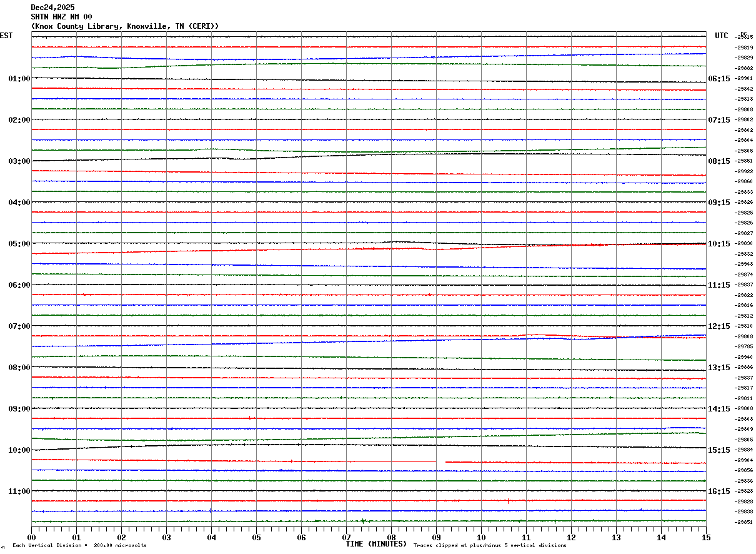This screenshot has width=756, height=554.
Task: Select the 13:15 UTC row label
Action: point(719,368)
